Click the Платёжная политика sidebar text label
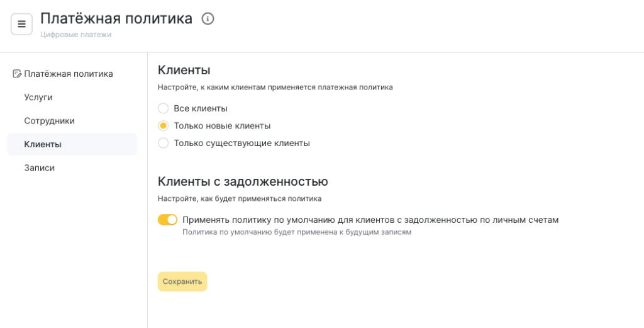The image size is (644, 328). (x=69, y=74)
